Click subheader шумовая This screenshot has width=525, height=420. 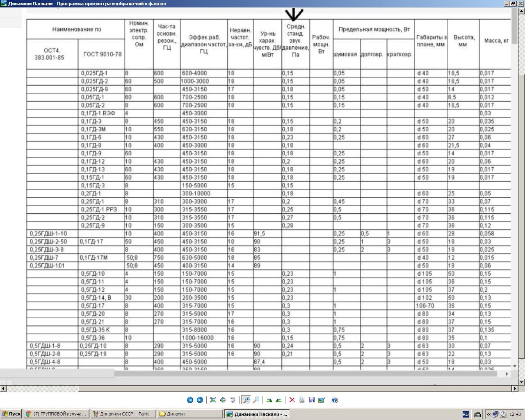(x=345, y=54)
